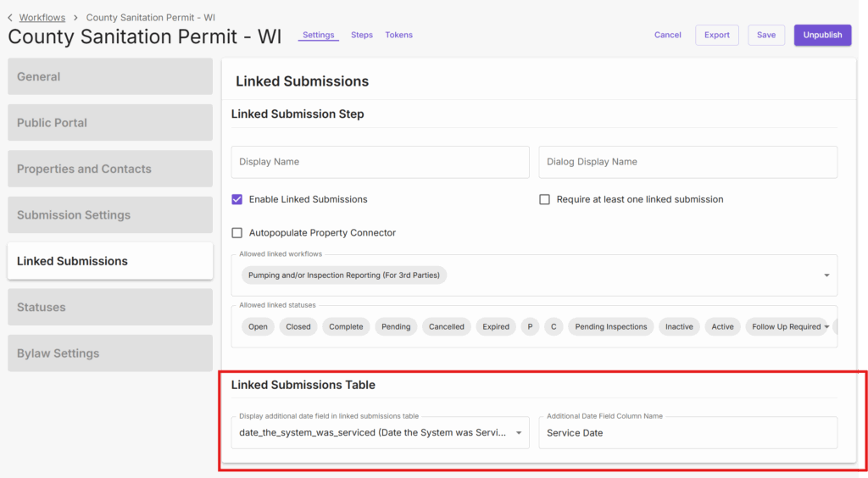Viewport: 868px width, 478px height.
Task: Open the Workflows breadcrumb link
Action: (x=42, y=17)
